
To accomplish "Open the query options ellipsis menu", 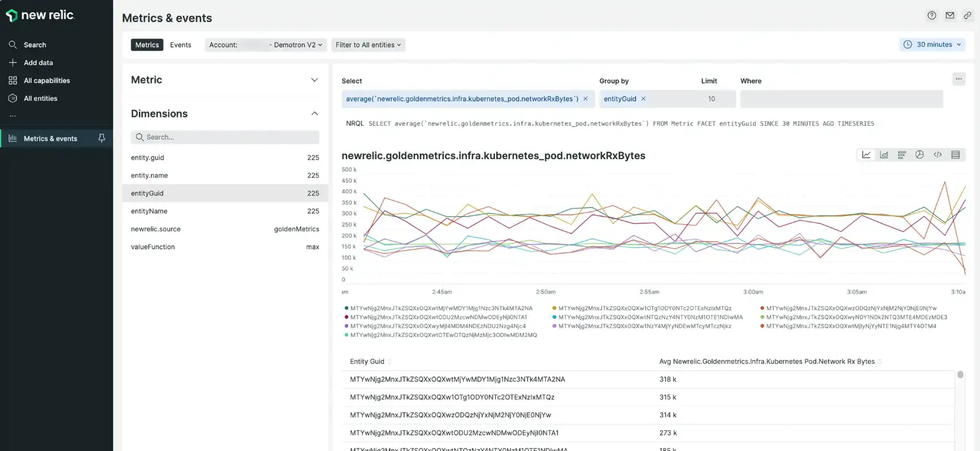I will (x=958, y=79).
